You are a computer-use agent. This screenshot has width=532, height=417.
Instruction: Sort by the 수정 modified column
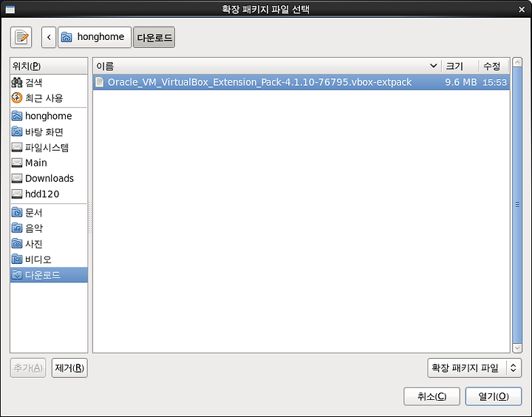coord(494,67)
